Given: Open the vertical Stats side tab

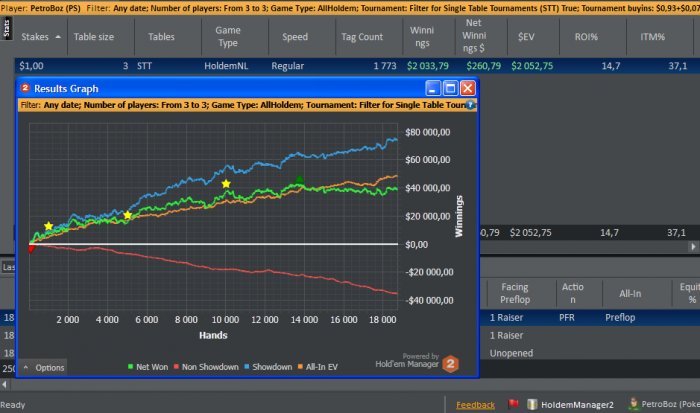Looking at the screenshot, I should point(6,29).
